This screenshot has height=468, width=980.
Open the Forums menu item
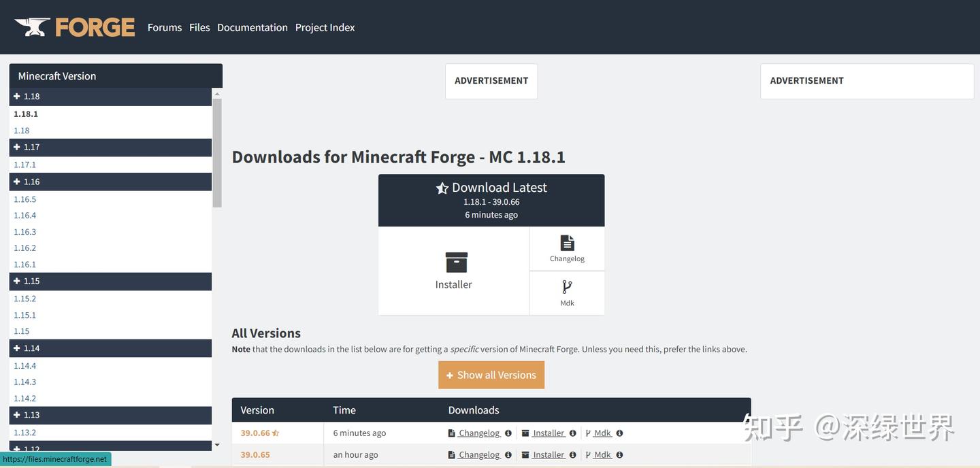click(164, 27)
